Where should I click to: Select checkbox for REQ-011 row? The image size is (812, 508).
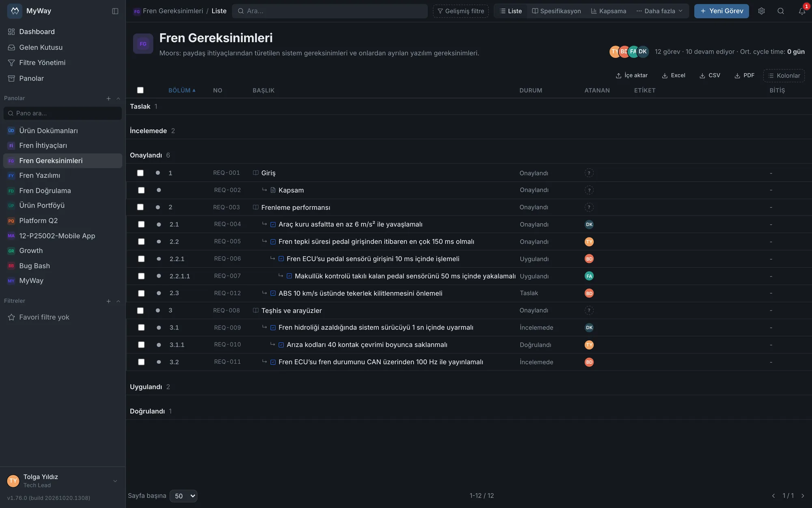pos(141,362)
